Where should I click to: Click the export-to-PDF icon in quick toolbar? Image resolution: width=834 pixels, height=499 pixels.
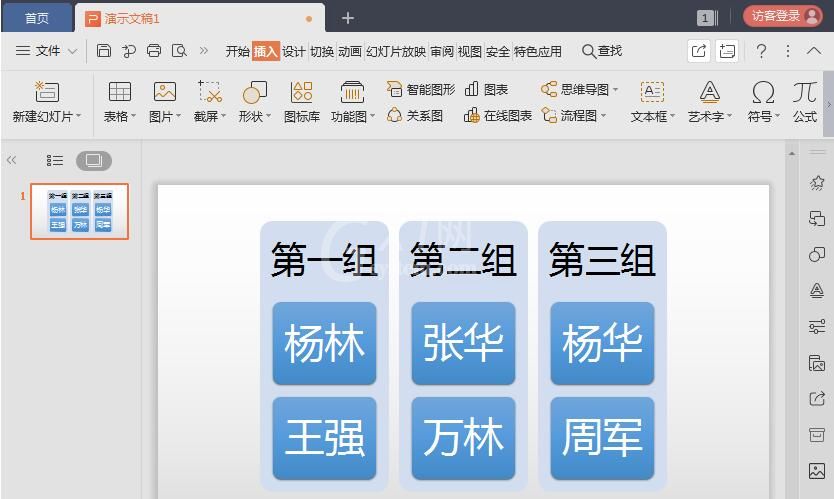pyautogui.click(x=129, y=51)
